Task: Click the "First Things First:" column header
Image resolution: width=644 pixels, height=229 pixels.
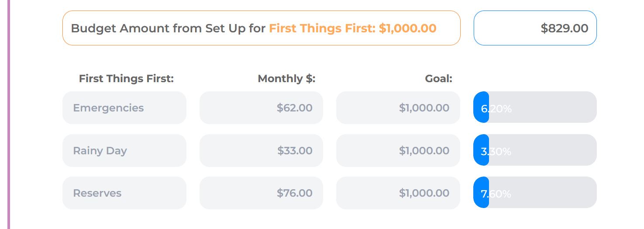Action: click(x=126, y=79)
